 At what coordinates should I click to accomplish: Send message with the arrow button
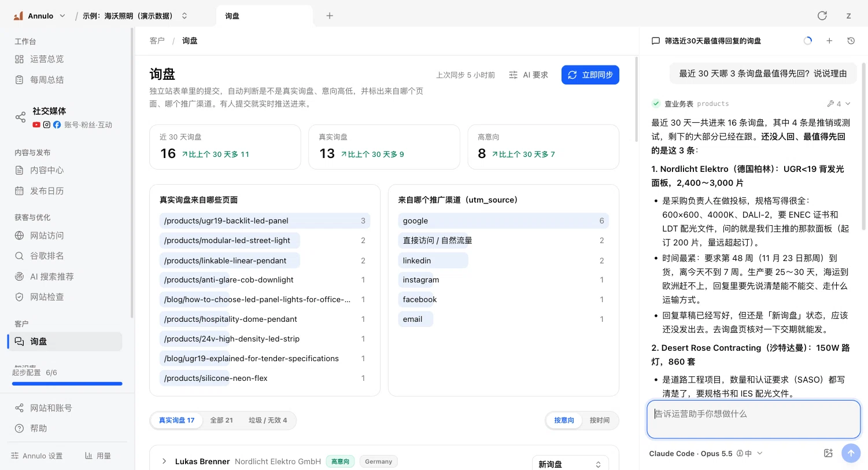tap(851, 453)
